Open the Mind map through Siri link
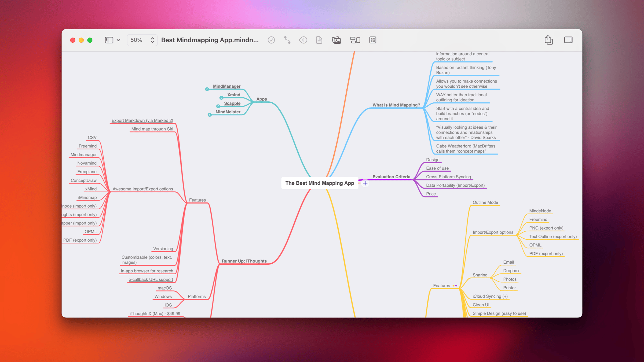This screenshot has height=362, width=644. pos(152,129)
